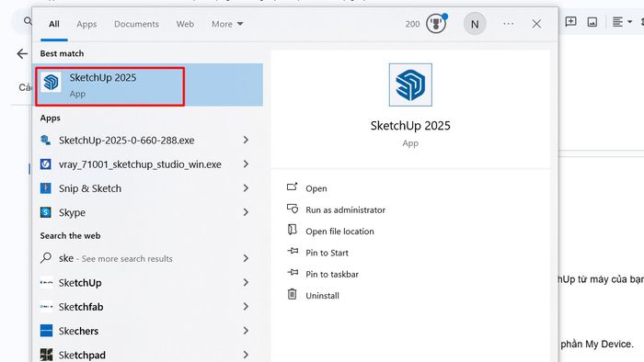Expand the Skype result chevron
This screenshot has height=362, width=644.
246,212
